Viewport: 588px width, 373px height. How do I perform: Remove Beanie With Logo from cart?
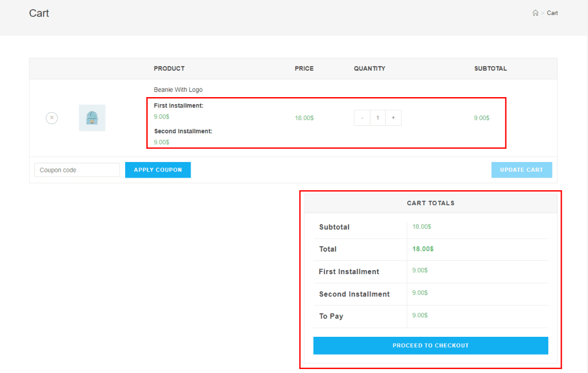pyautogui.click(x=51, y=117)
